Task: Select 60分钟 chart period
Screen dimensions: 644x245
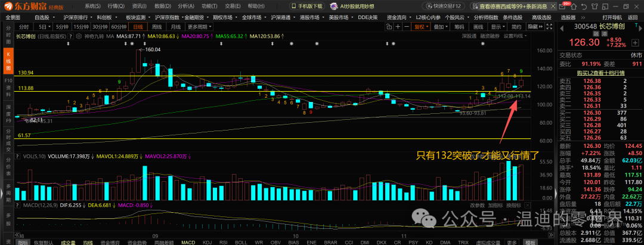Action: [x=119, y=27]
